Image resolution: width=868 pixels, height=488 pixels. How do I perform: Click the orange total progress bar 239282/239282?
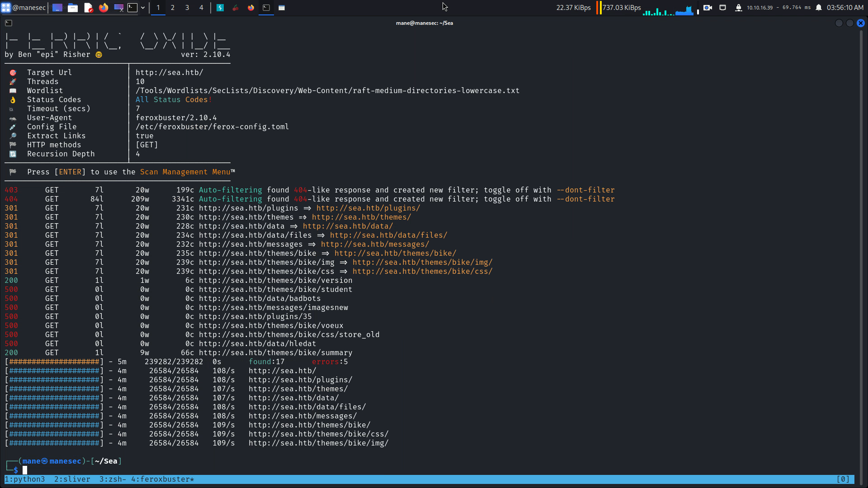tap(54, 362)
